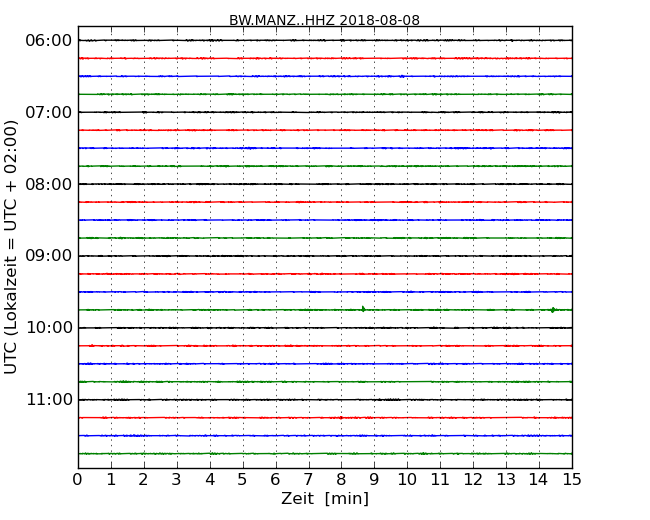Click the x-axis tick label '10'

(x=407, y=480)
